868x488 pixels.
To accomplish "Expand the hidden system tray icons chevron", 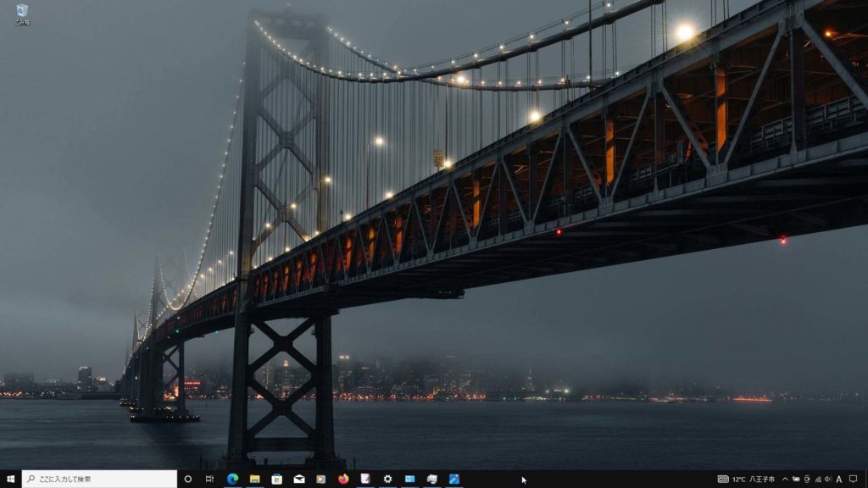I will (x=785, y=479).
